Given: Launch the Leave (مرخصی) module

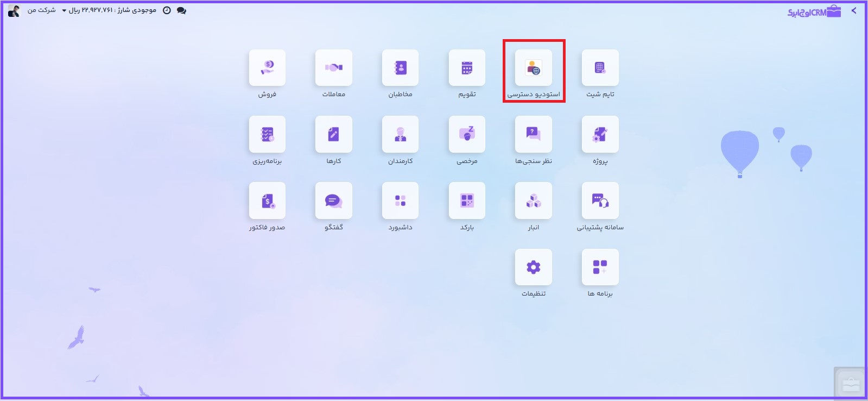Looking at the screenshot, I should point(467,134).
